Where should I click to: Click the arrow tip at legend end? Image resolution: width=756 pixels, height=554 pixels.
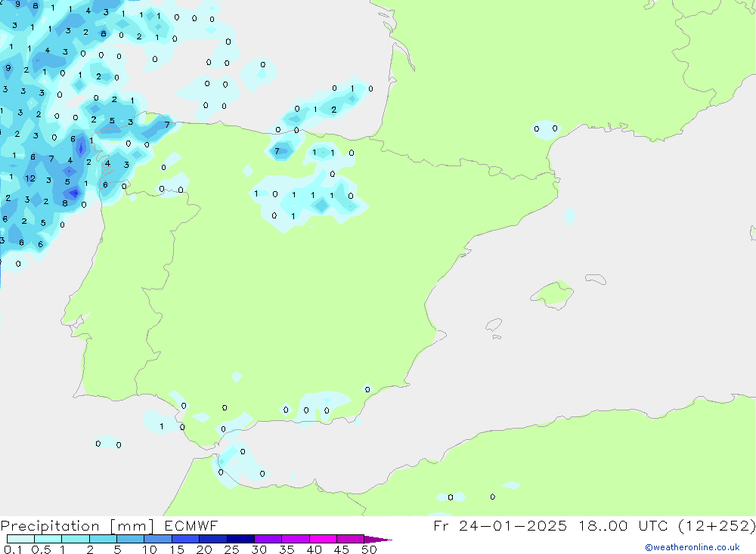pos(387,540)
